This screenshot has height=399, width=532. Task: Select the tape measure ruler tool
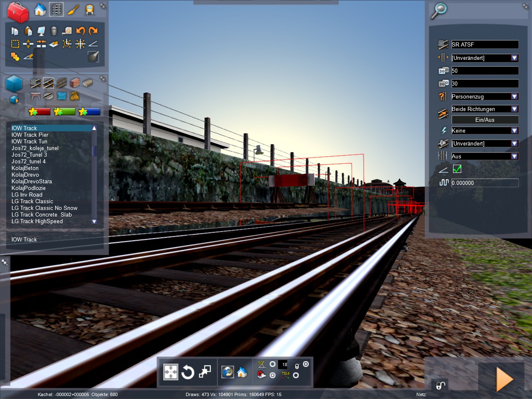(x=67, y=31)
